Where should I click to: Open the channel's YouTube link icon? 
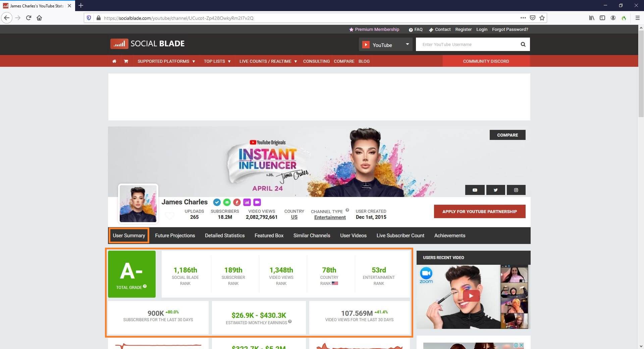[475, 190]
